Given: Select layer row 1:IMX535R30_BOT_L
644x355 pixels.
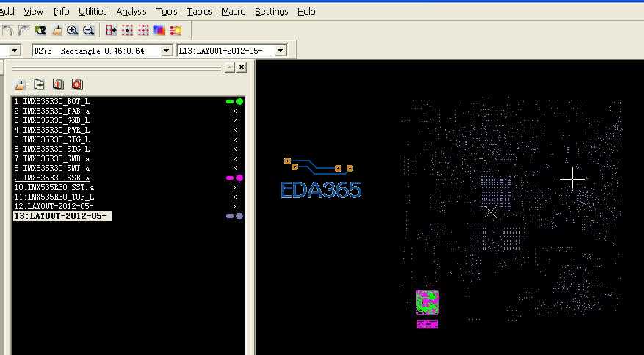Looking at the screenshot, I should pos(52,101).
